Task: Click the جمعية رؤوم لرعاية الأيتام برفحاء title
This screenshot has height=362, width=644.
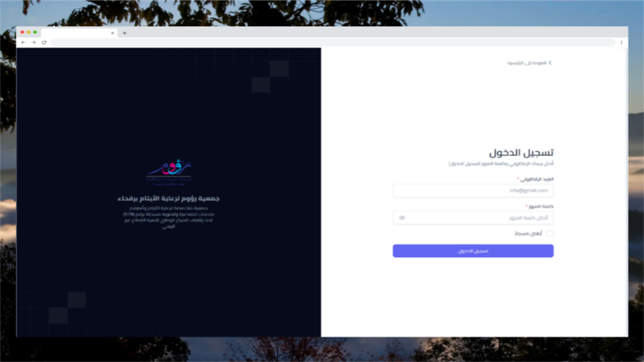Action: [x=169, y=199]
